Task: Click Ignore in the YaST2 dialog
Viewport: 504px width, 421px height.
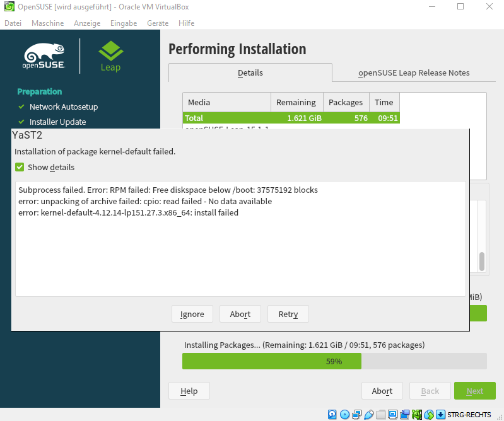Action: 192,314
